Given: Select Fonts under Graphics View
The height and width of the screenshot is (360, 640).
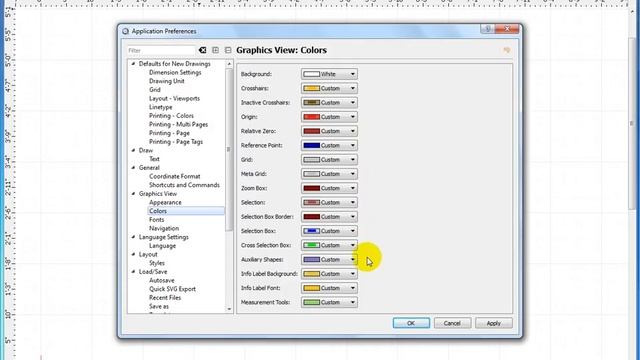Looking at the screenshot, I should 156,220.
